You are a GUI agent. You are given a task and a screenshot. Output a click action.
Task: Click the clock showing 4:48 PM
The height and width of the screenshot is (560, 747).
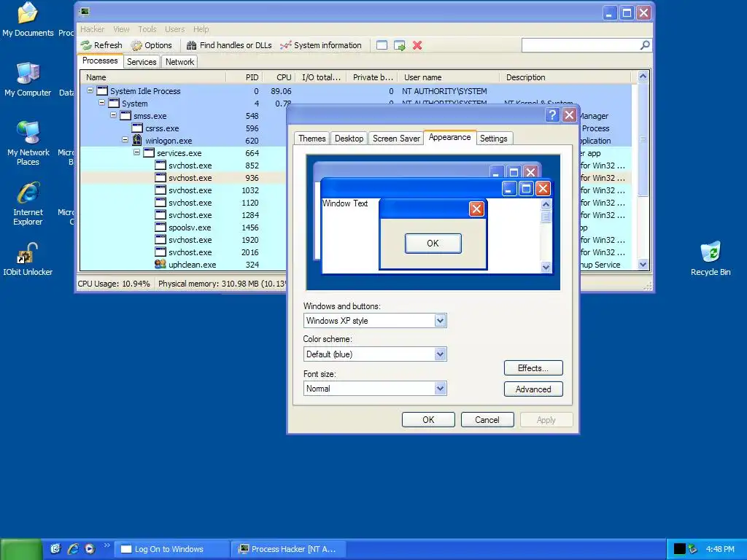pyautogui.click(x=720, y=549)
